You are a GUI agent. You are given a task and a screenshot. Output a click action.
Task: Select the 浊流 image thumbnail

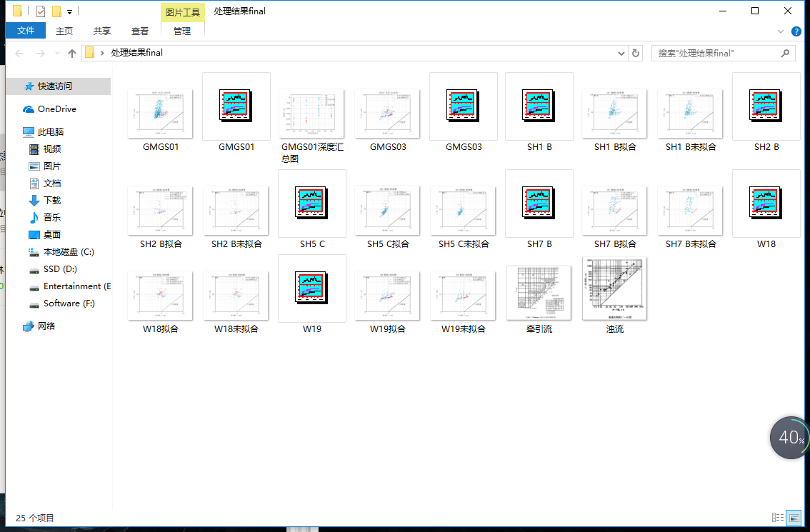coord(614,288)
